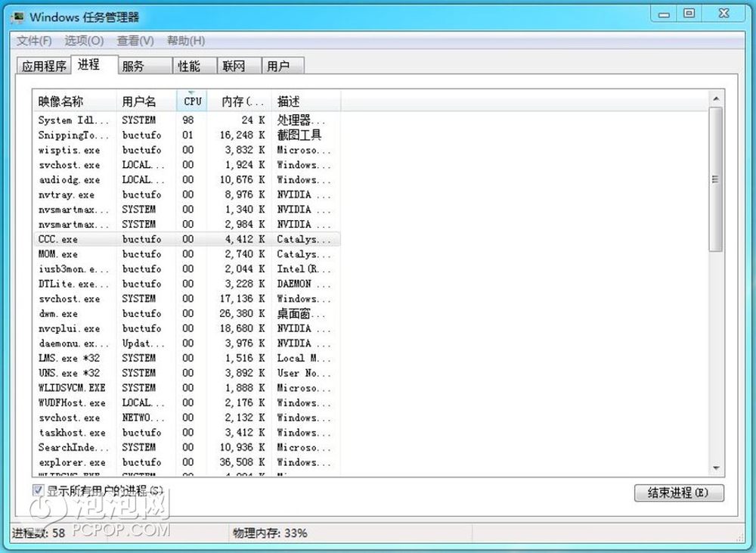
Task: Switch to the 服务 tab
Action: point(145,66)
